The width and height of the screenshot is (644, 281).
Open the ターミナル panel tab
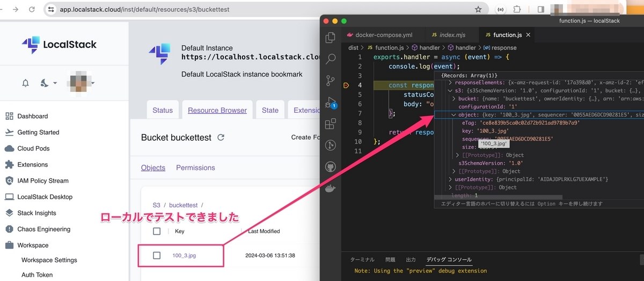pos(362,260)
